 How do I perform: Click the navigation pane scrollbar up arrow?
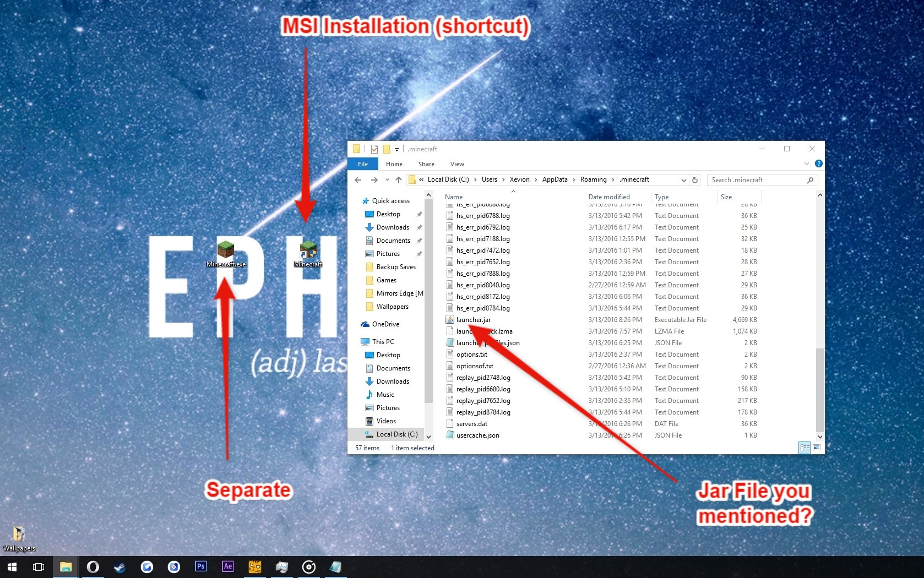(428, 195)
